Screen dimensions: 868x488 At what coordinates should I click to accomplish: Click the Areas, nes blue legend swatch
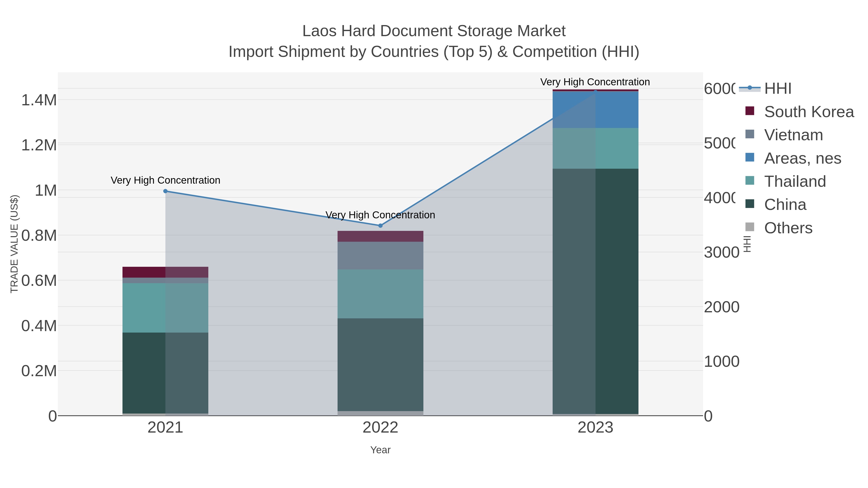[x=750, y=157]
